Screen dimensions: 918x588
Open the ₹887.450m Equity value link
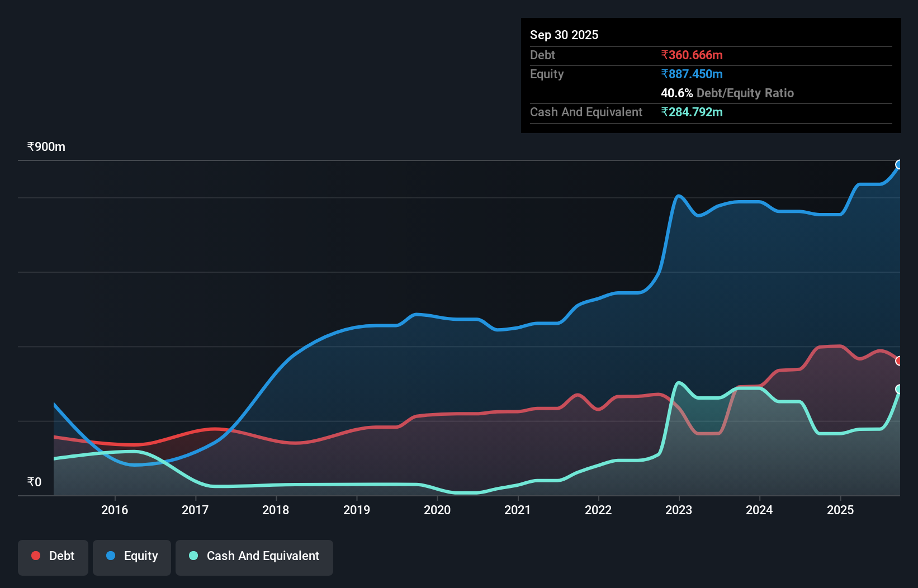pos(692,74)
